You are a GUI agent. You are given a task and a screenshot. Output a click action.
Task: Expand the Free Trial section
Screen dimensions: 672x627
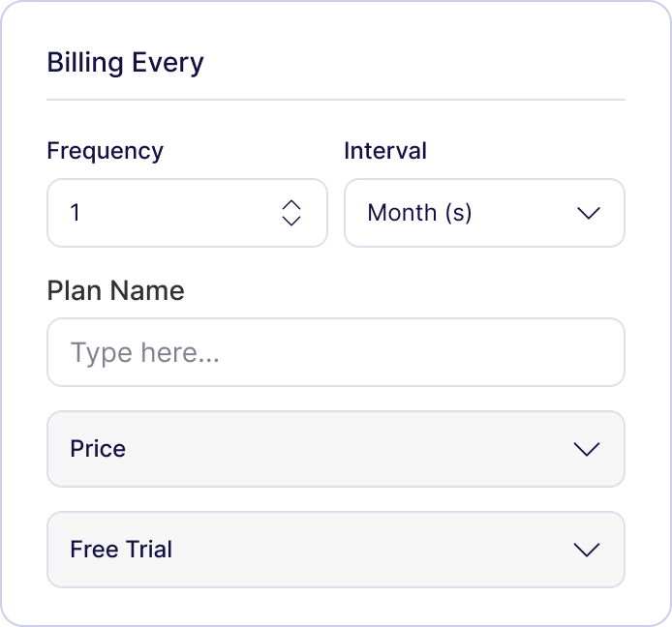pos(335,550)
